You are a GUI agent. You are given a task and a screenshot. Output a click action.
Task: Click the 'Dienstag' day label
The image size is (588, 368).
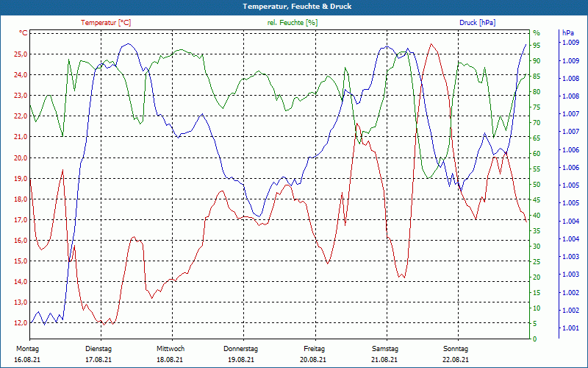98,349
